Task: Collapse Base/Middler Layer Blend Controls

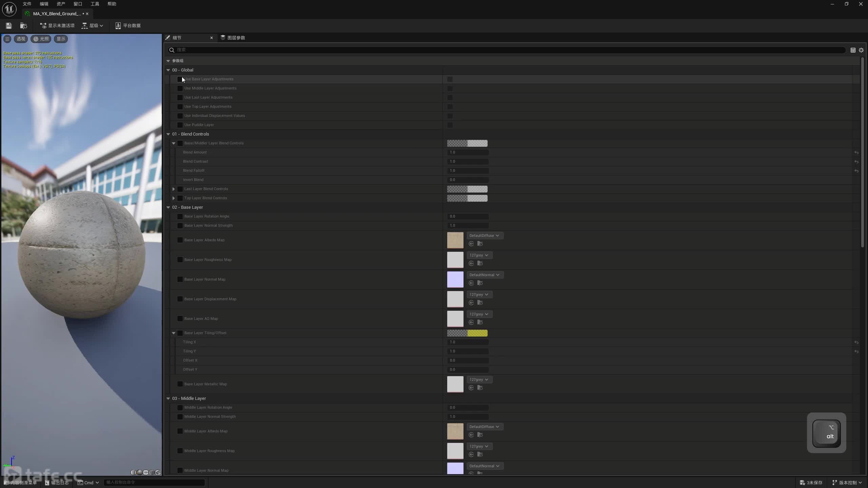Action: pyautogui.click(x=174, y=143)
